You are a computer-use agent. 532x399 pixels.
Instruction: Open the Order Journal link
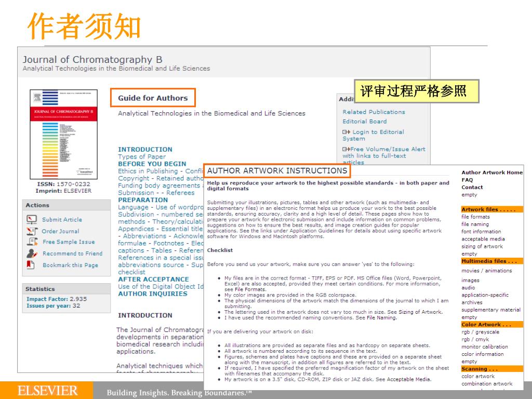coord(60,231)
